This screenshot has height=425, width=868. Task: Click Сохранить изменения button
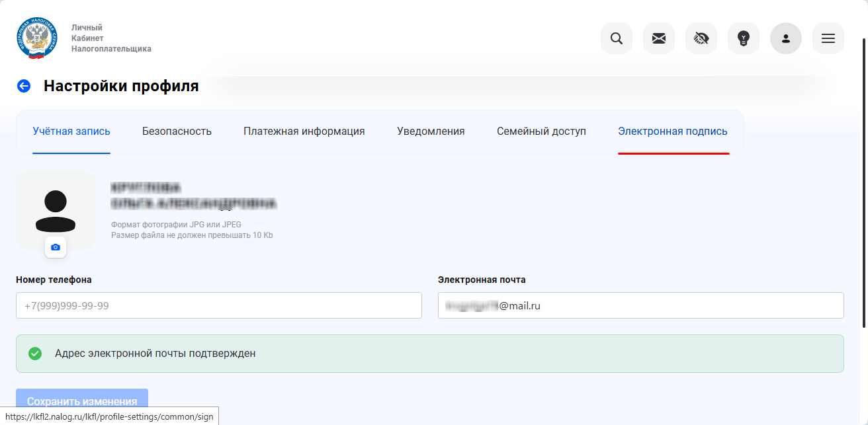82,401
